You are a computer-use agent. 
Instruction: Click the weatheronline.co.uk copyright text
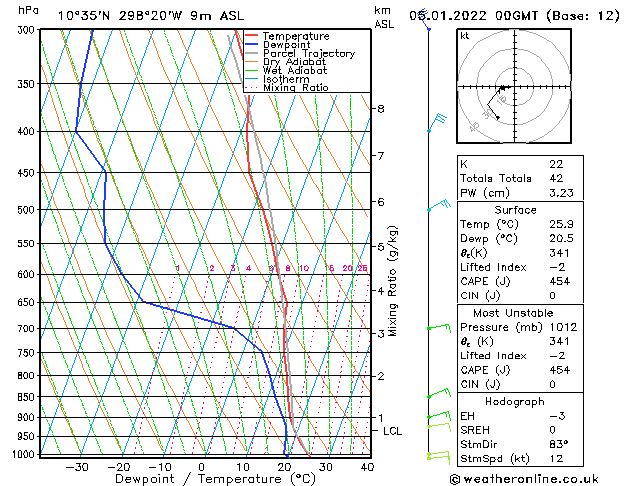coord(524,479)
